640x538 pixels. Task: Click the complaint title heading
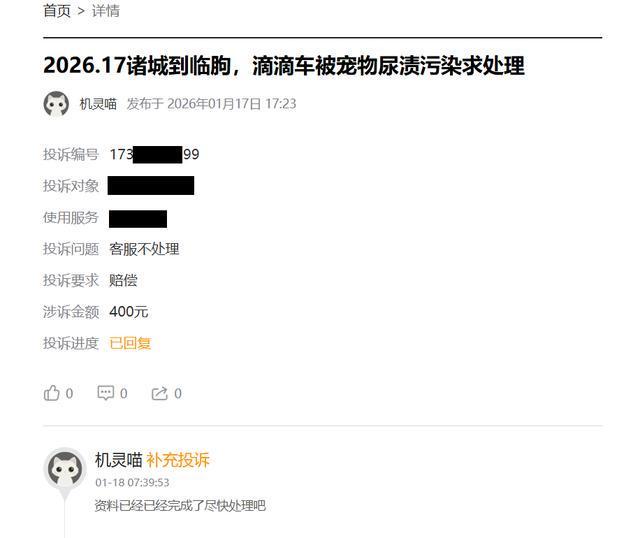click(x=284, y=66)
